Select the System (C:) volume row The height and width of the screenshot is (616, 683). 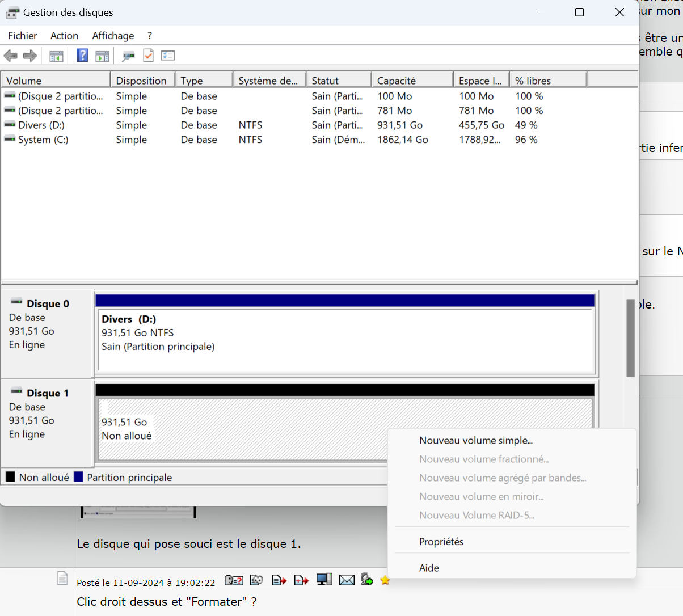[43, 140]
